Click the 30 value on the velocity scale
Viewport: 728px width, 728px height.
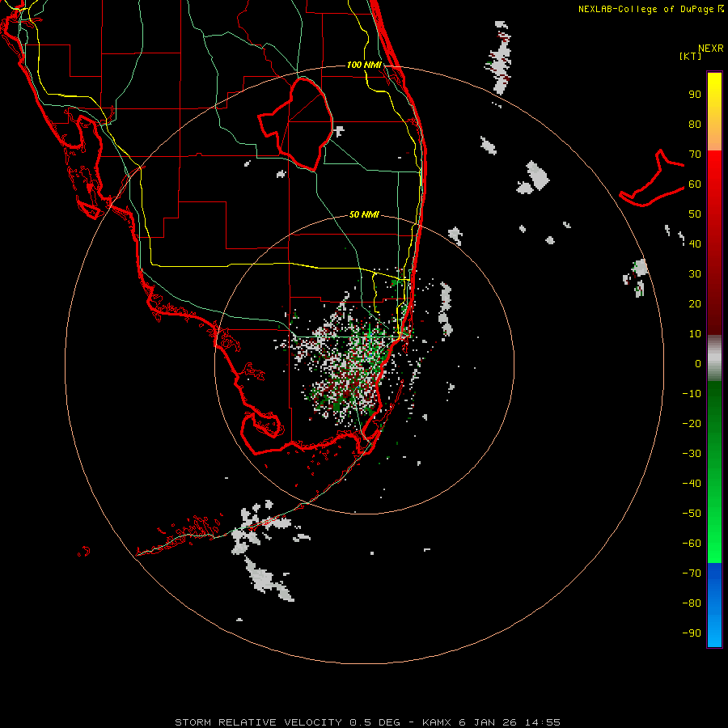click(695, 274)
